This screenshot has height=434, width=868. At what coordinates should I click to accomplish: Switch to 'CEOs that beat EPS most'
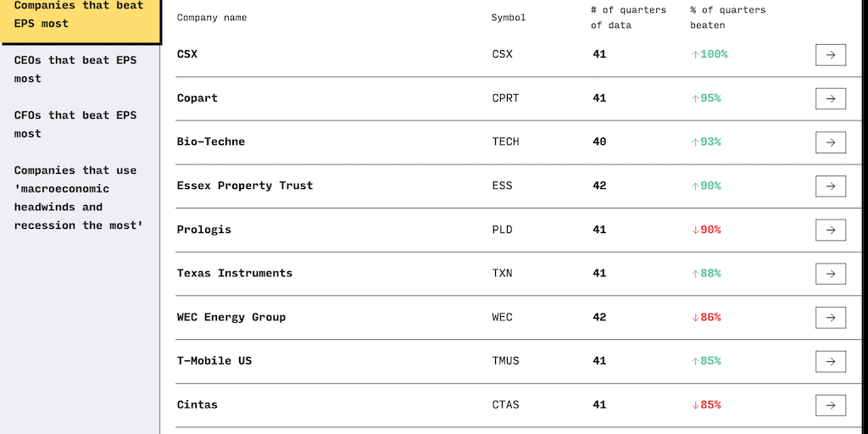[x=75, y=70]
